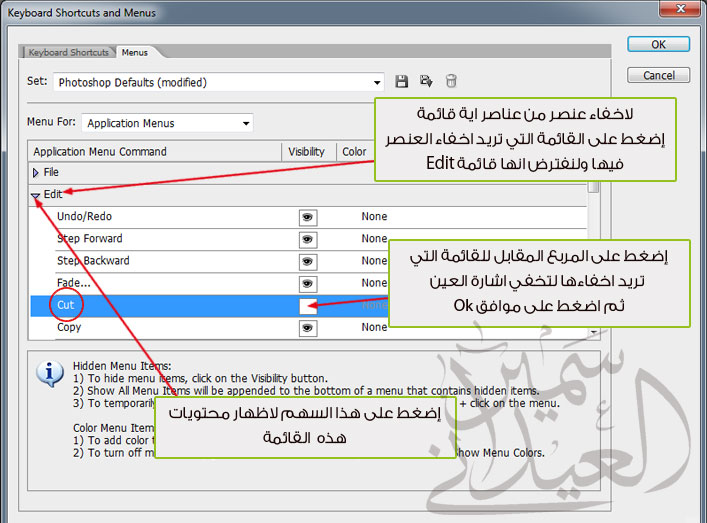
Task: Set color for Undo/Redo (None)
Action: tap(374, 217)
